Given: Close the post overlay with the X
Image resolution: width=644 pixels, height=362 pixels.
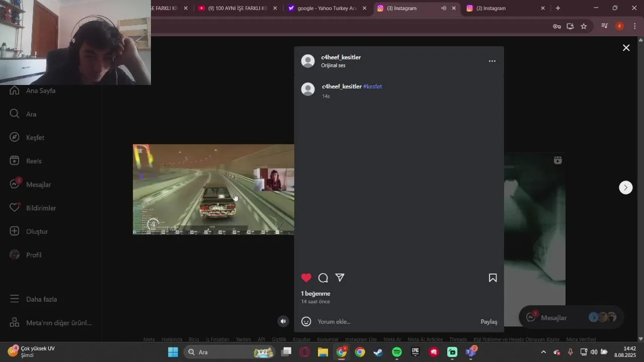Looking at the screenshot, I should tap(626, 48).
